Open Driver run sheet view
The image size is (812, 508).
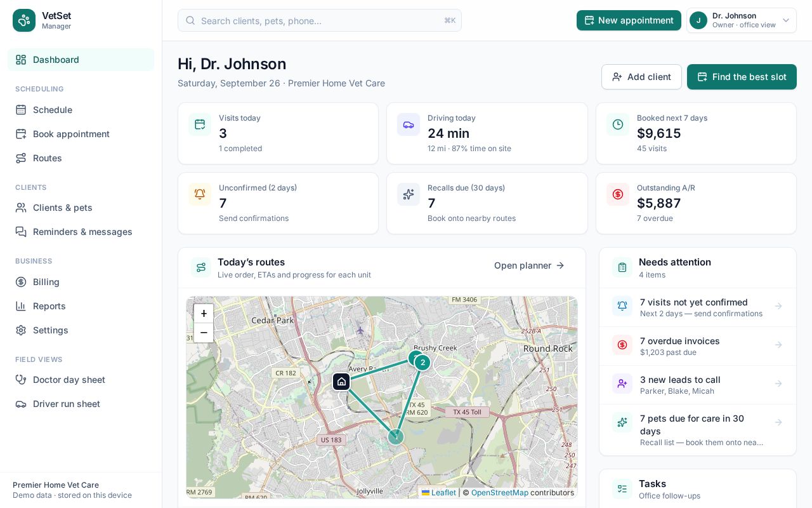[x=81, y=404]
